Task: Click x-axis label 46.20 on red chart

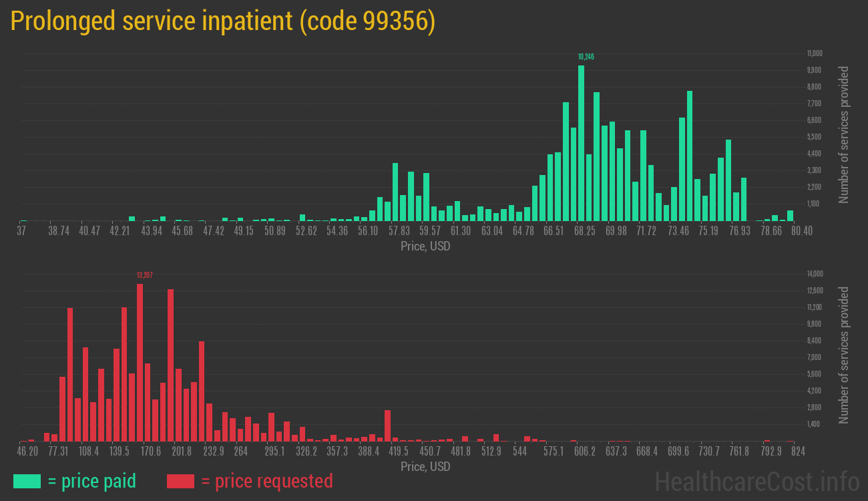Action: 27,451
